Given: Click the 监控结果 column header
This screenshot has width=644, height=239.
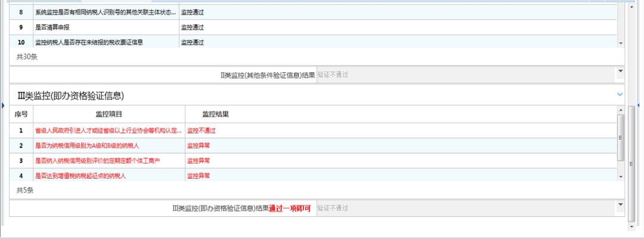Looking at the screenshot, I should pos(216,114).
